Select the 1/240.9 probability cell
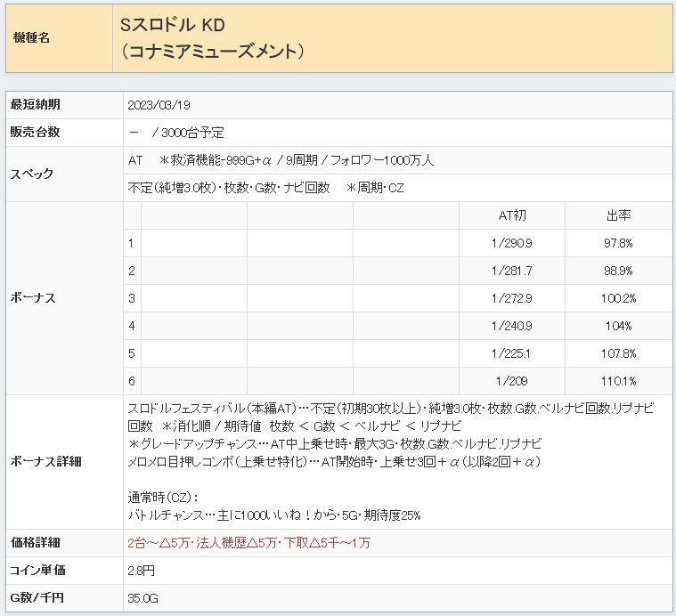This screenshot has width=676, height=616. pyautogui.click(x=512, y=326)
